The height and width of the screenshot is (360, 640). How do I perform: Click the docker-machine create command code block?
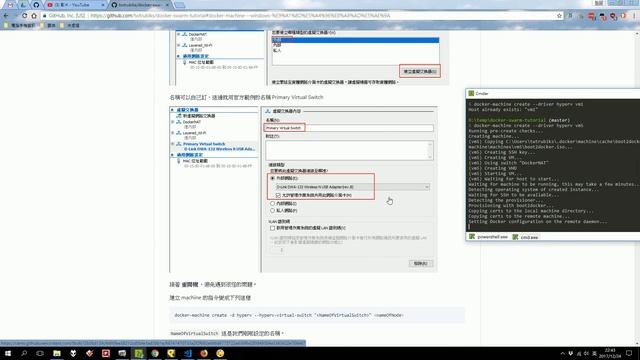(x=317, y=315)
